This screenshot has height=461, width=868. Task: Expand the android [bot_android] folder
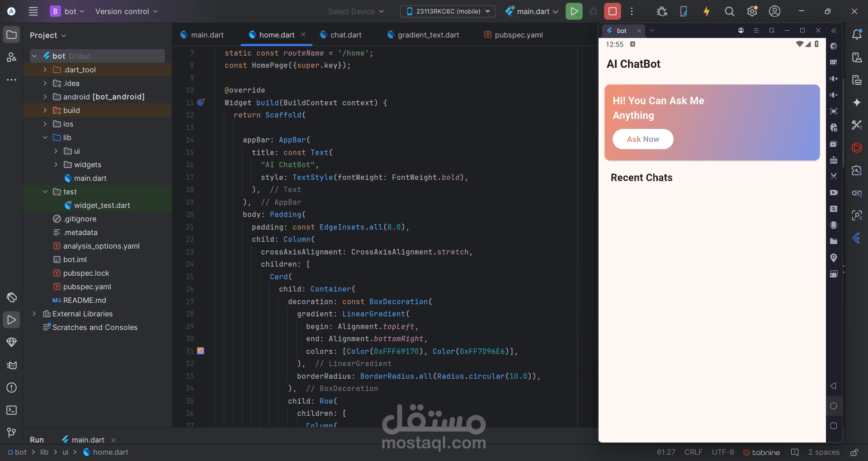pos(45,97)
